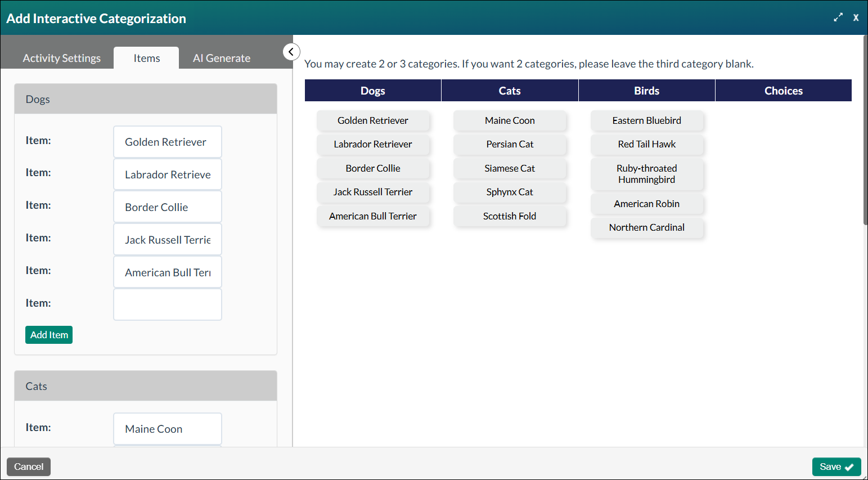The height and width of the screenshot is (480, 868).
Task: Collapse the left settings panel
Action: [x=291, y=51]
